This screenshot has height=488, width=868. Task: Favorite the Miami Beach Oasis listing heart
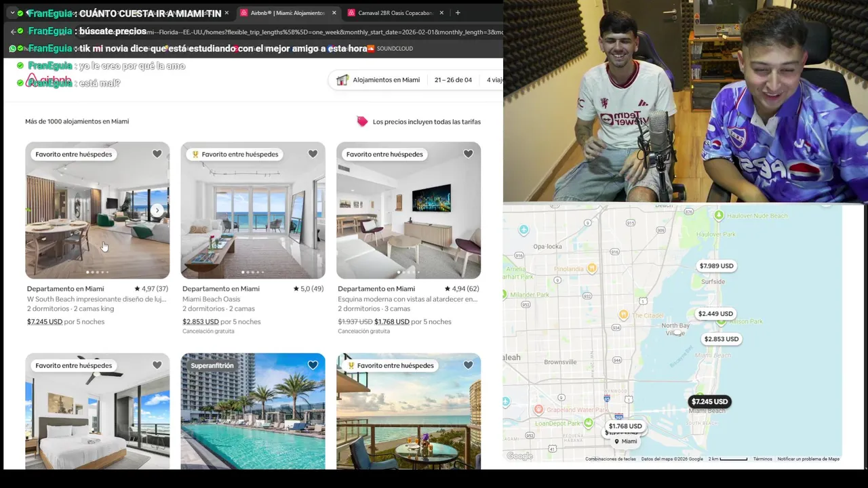[313, 154]
